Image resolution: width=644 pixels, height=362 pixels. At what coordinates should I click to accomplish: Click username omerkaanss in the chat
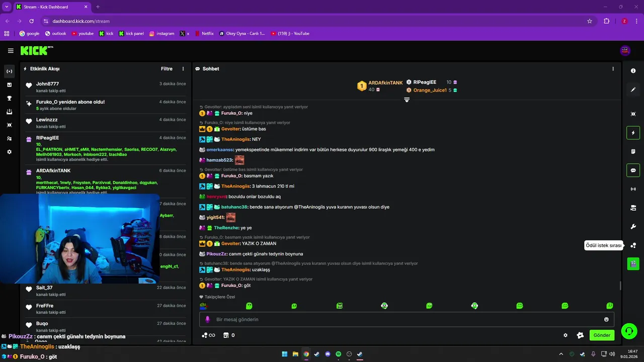[x=220, y=150]
